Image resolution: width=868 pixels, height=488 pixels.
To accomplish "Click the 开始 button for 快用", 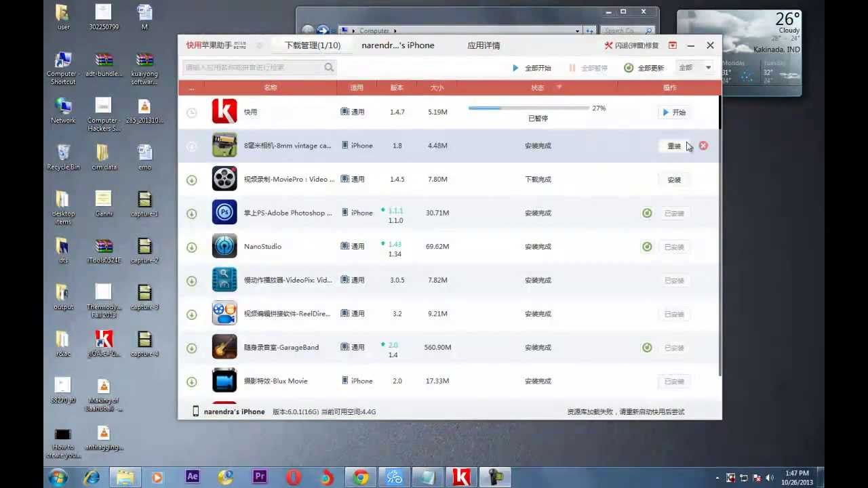I will coord(674,113).
